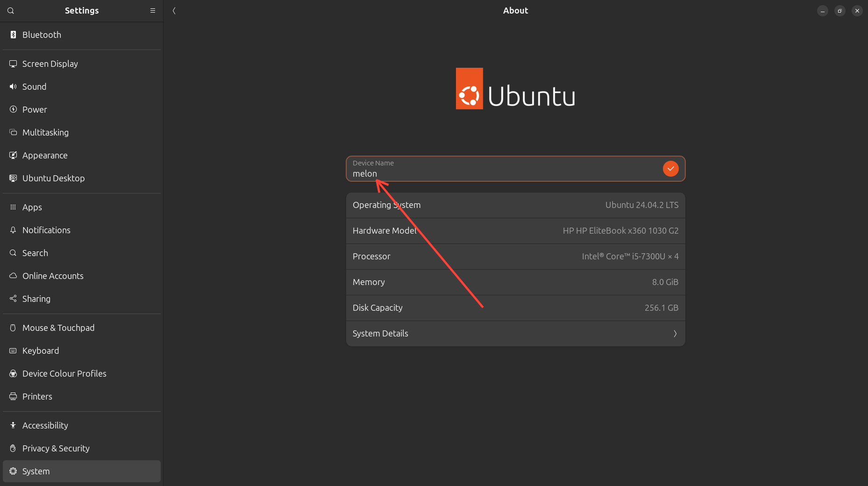Open Device Colour Profiles settings
The height and width of the screenshot is (486, 868).
pos(64,373)
